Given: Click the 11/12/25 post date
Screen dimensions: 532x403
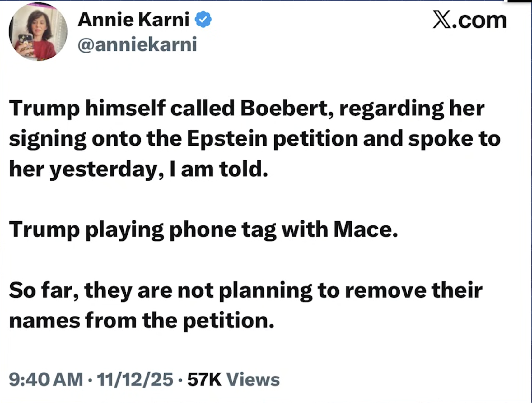Looking at the screenshot, I should (x=135, y=379).
